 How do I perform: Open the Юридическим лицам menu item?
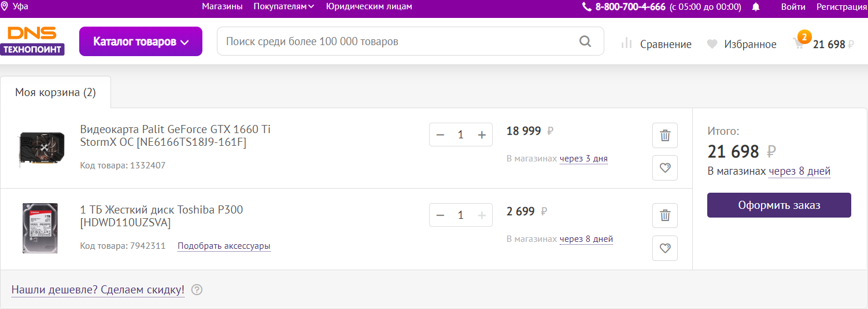tap(369, 6)
